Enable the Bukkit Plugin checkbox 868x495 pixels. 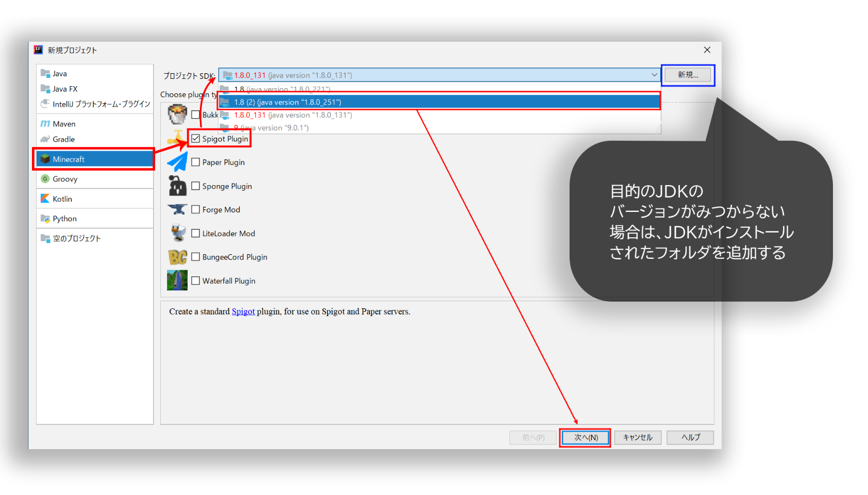[x=195, y=114]
